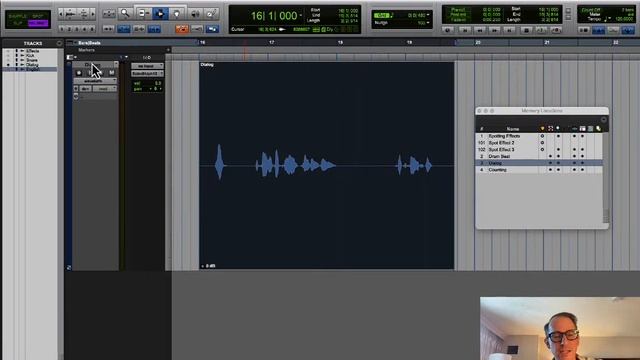This screenshot has width=640, height=360.
Task: Select Spot Effect 2 memory location
Action: pos(501,143)
